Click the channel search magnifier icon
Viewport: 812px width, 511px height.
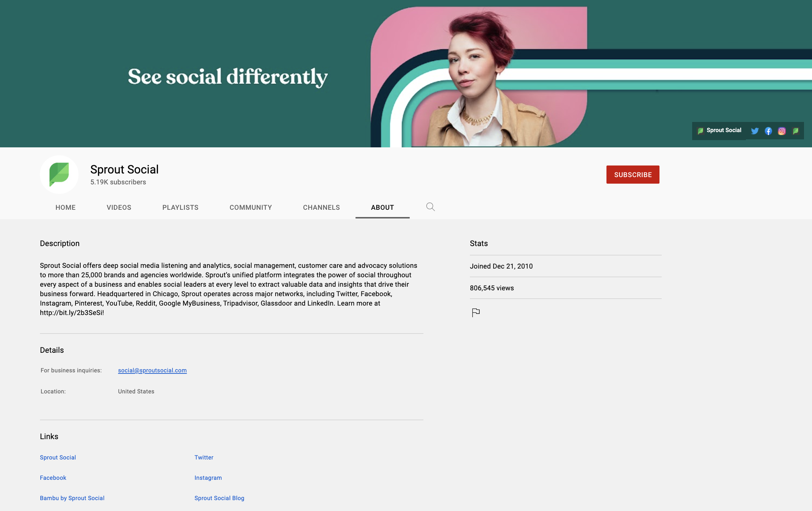430,207
